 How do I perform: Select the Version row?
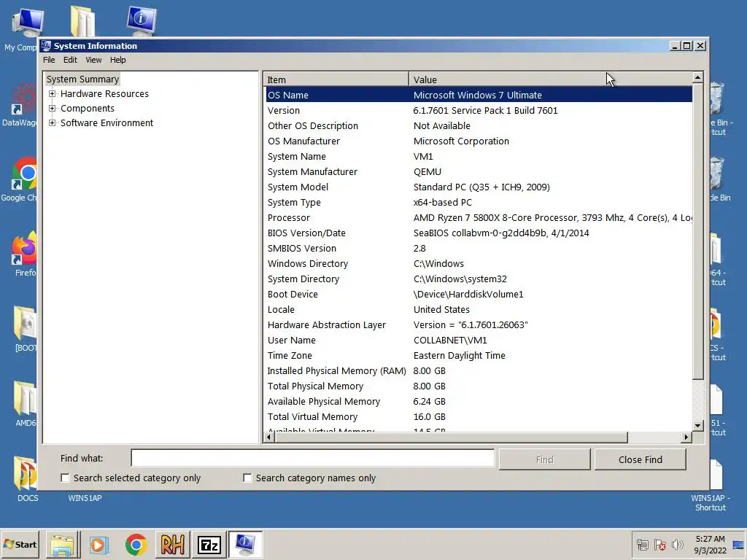[479, 111]
